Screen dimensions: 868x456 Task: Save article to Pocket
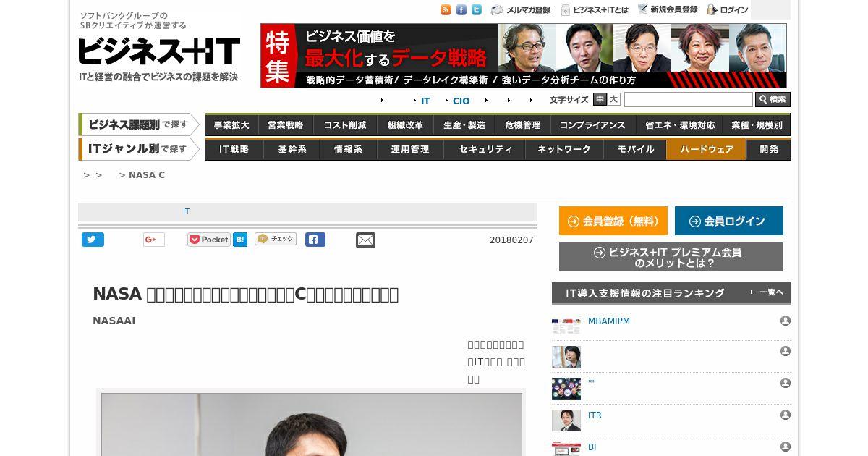[x=209, y=240]
